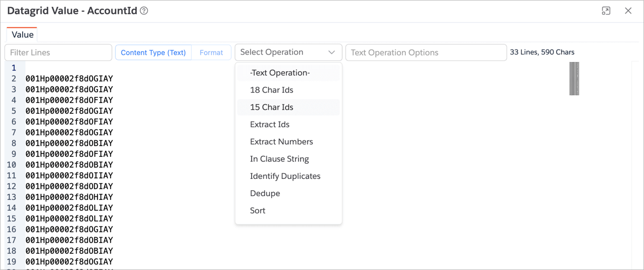Expand the dialog with the pop-out icon

606,11
